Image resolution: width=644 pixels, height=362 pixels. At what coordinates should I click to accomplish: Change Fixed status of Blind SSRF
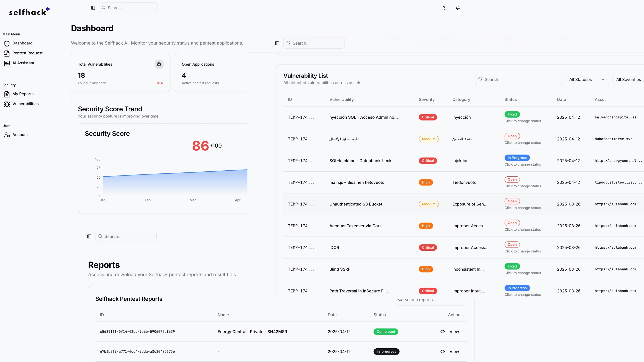tap(512, 266)
